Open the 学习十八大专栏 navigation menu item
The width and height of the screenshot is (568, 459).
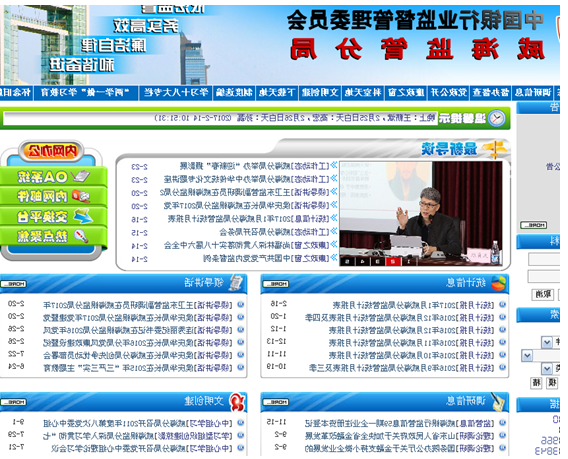pyautogui.click(x=176, y=93)
